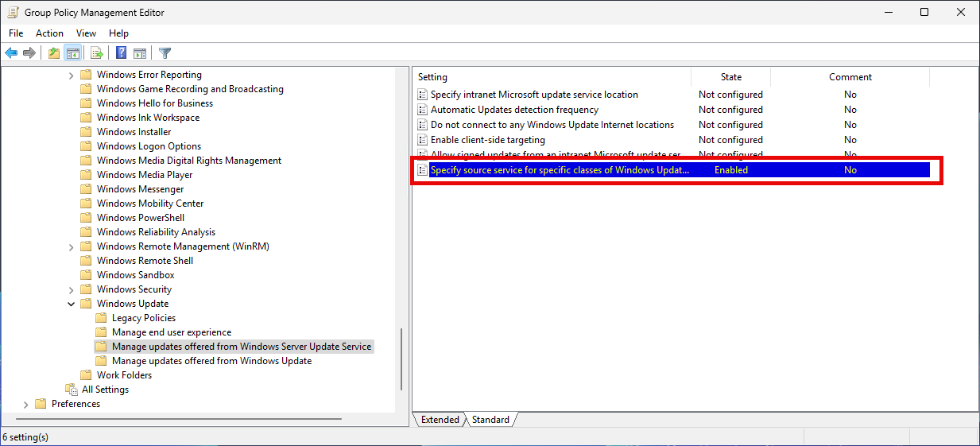Open the View menu
This screenshot has height=446, width=980.
86,33
